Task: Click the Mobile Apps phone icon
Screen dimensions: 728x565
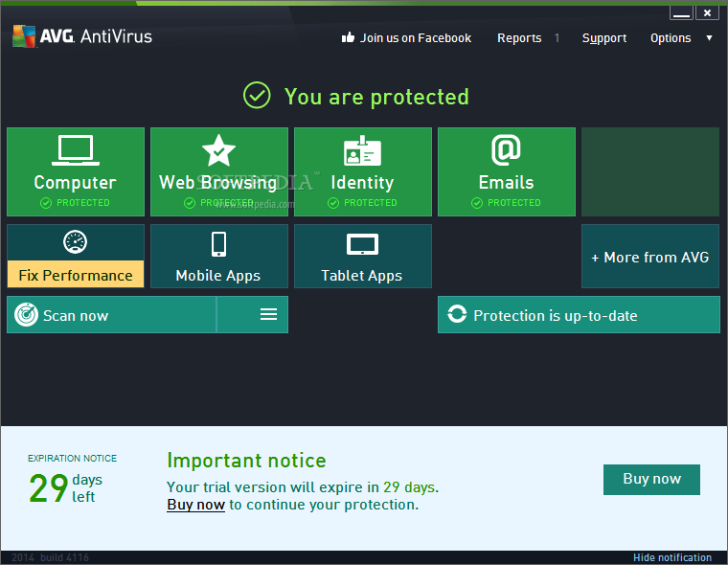Action: pos(218,244)
